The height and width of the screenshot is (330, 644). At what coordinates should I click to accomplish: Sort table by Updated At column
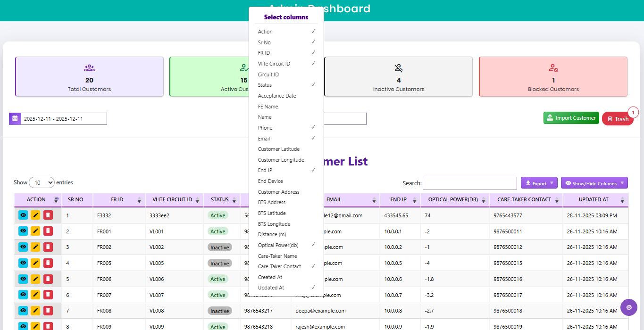(x=595, y=199)
